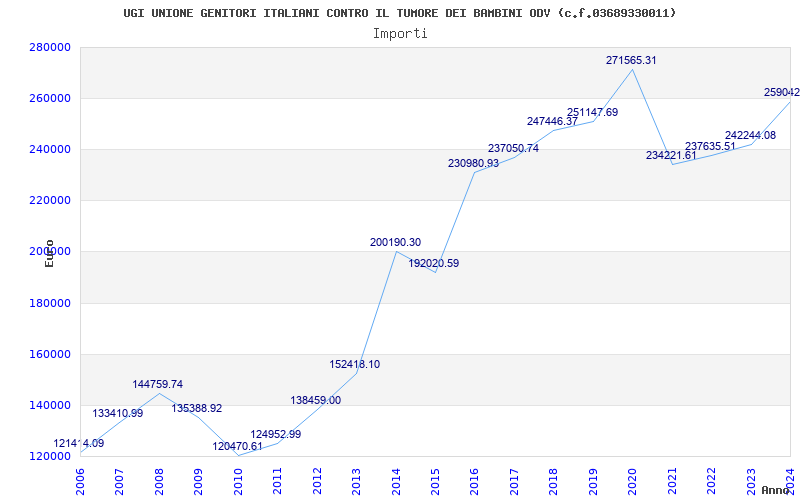Select the x-axis year 2016
Screen dimensions: 800x500
tap(474, 481)
